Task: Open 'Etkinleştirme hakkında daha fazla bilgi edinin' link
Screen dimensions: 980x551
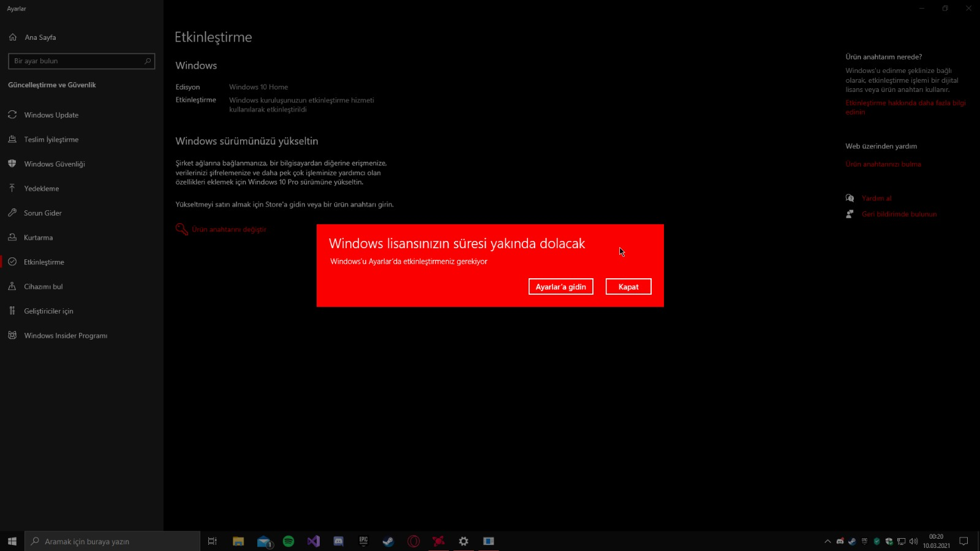Action: tap(906, 107)
